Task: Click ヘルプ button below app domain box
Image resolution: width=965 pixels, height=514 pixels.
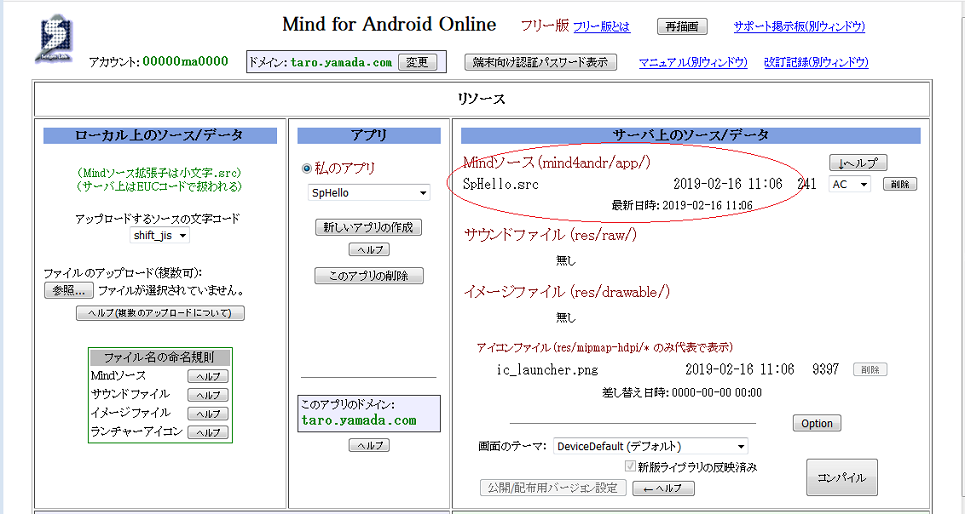Action: [369, 445]
